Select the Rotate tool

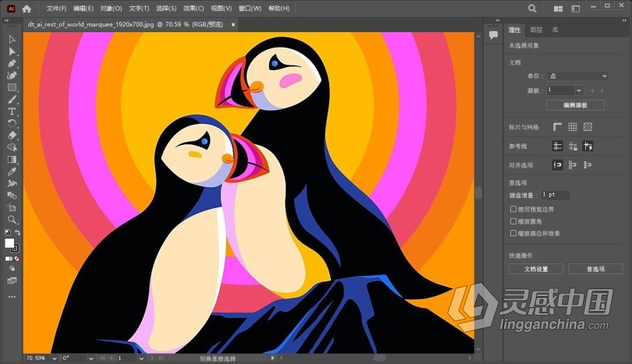point(12,124)
